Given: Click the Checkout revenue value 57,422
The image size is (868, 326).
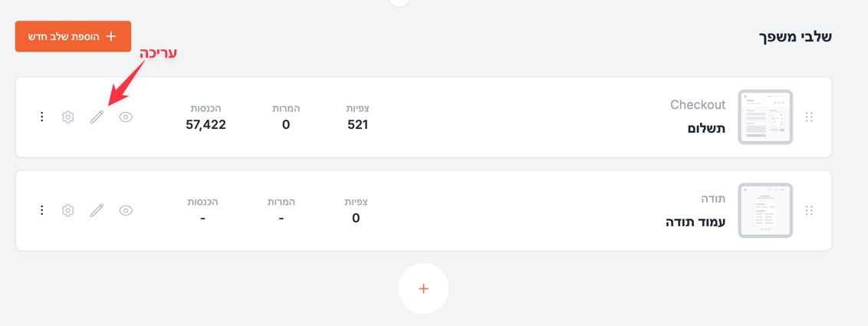Looking at the screenshot, I should click(205, 124).
